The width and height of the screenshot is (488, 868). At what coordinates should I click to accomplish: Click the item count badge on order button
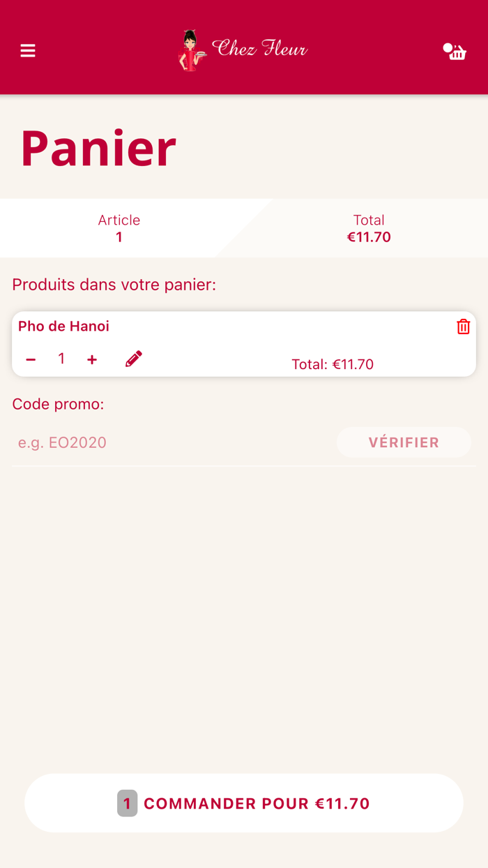127,803
